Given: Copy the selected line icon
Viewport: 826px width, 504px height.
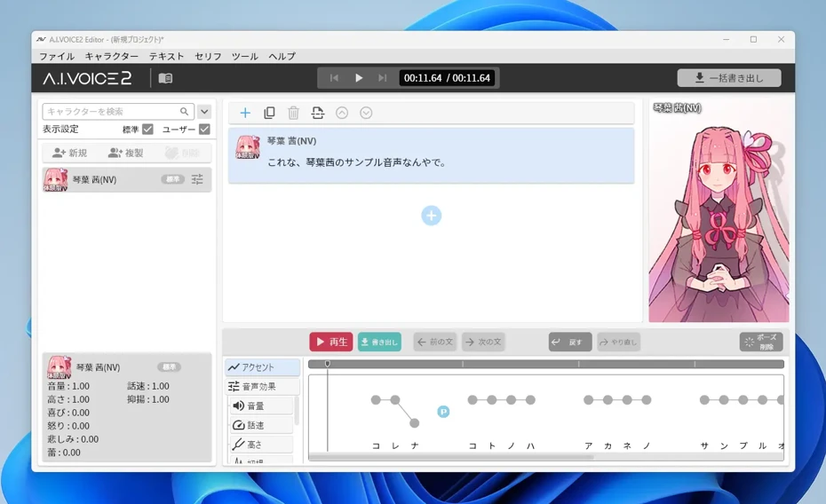Looking at the screenshot, I should [x=269, y=113].
